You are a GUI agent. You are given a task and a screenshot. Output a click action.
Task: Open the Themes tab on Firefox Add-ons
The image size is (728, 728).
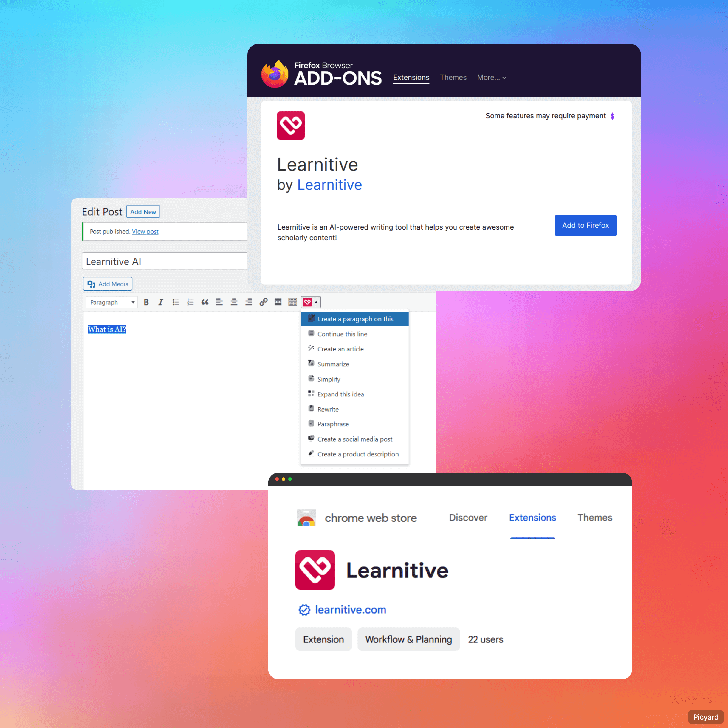point(453,77)
